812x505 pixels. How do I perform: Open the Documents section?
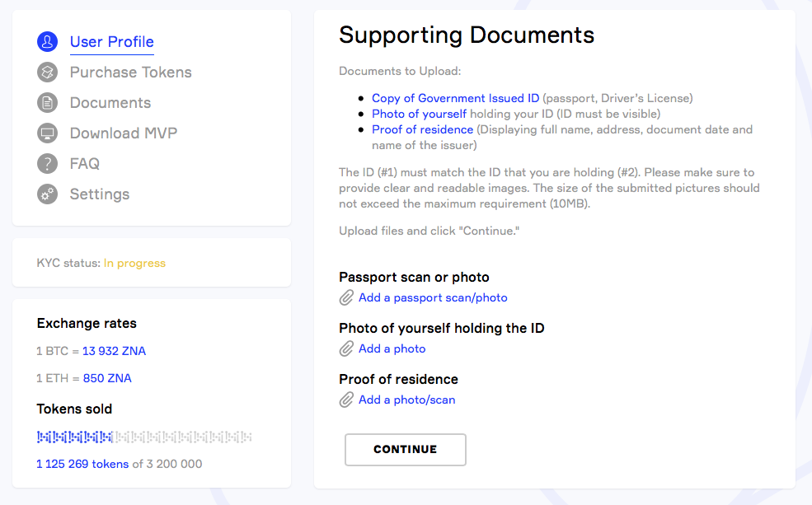tap(110, 103)
